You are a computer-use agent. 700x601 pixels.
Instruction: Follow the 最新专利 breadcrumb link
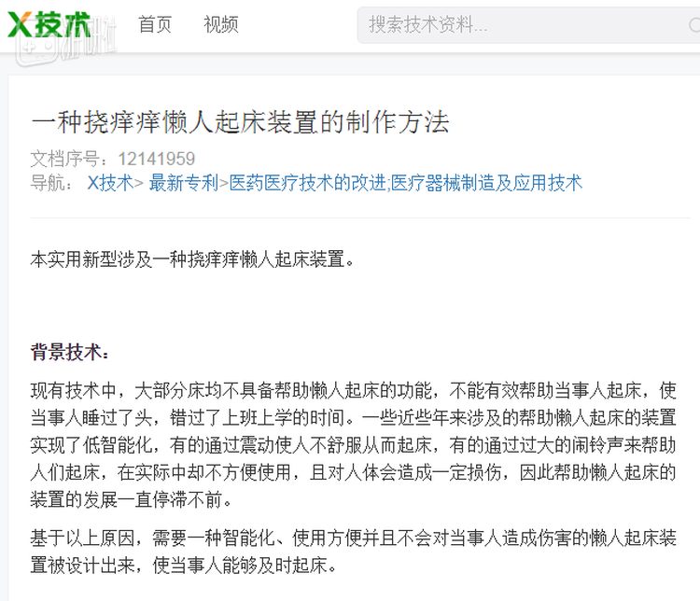click(x=184, y=183)
